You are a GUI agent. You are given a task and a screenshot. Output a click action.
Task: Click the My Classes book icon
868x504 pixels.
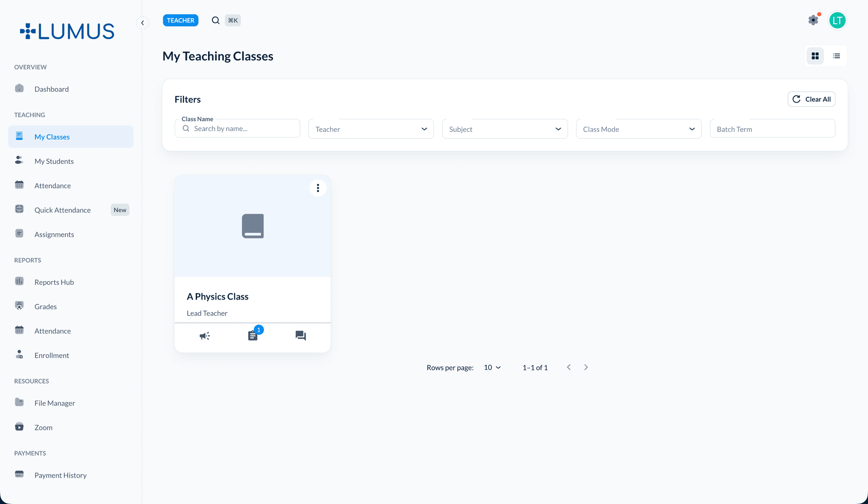(19, 136)
